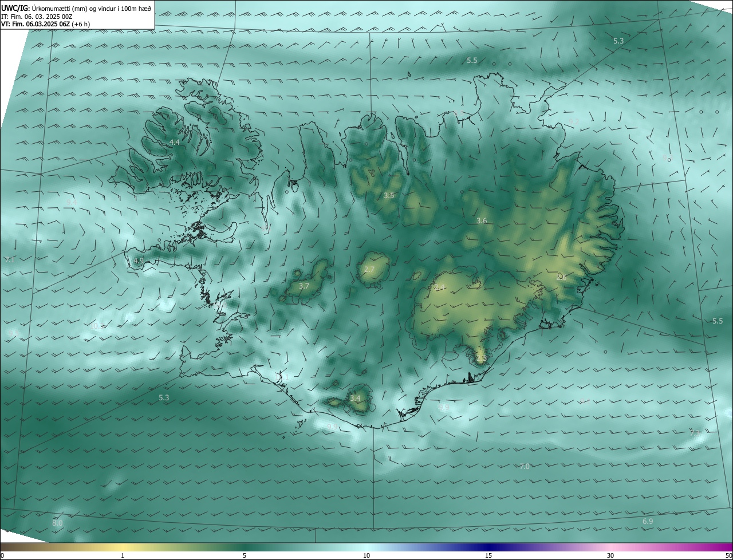Click the 3.6 value in northeast highlands
The image size is (733, 560).
coord(482,221)
